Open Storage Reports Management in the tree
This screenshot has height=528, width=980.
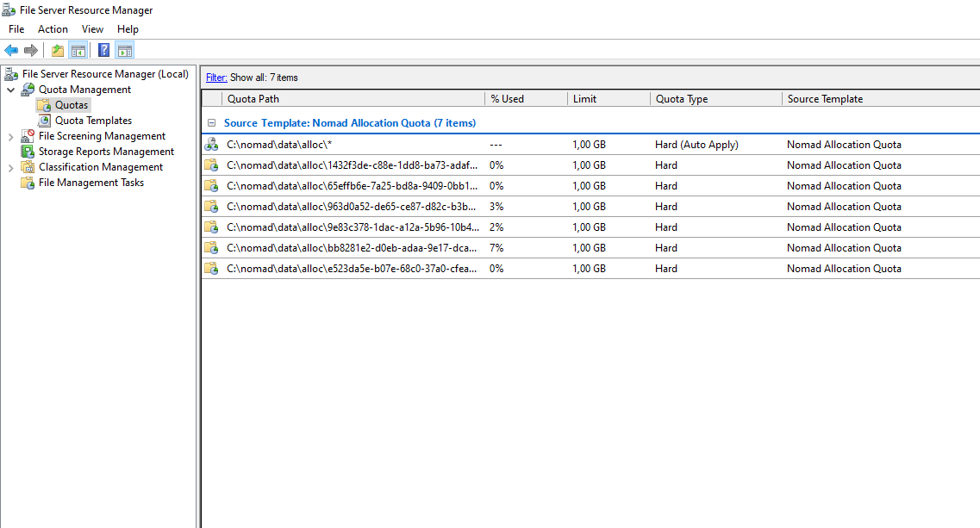coord(106,152)
